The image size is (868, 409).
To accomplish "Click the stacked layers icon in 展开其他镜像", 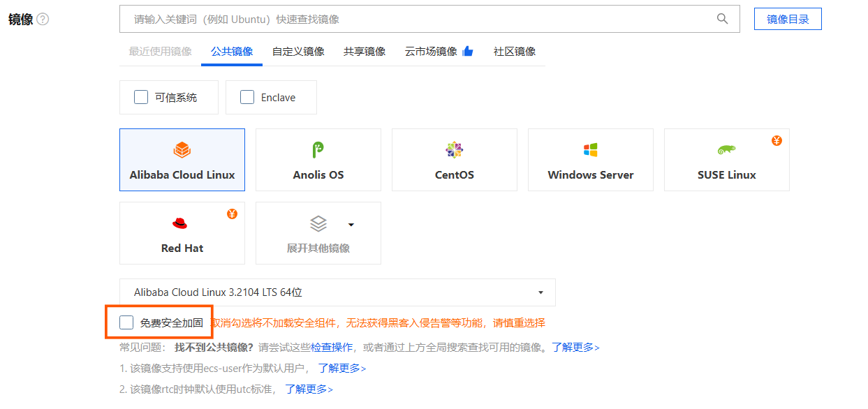I will pyautogui.click(x=318, y=223).
